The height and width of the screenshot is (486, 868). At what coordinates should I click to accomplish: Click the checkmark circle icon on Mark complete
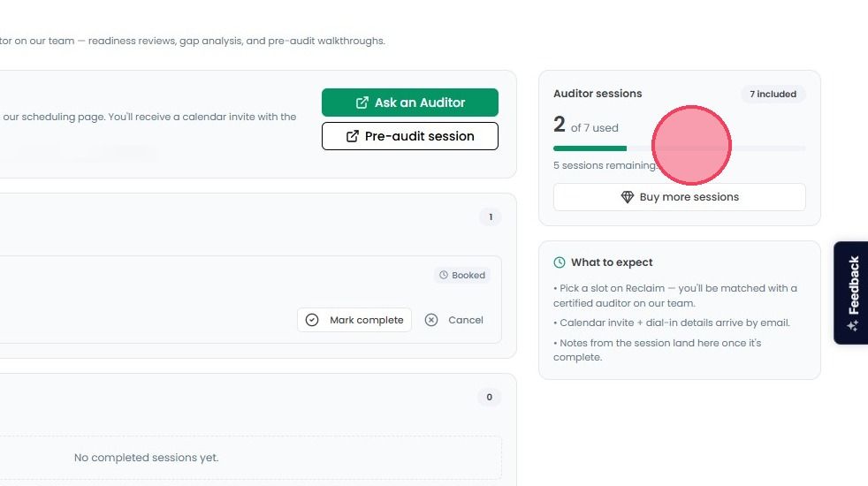(x=312, y=320)
